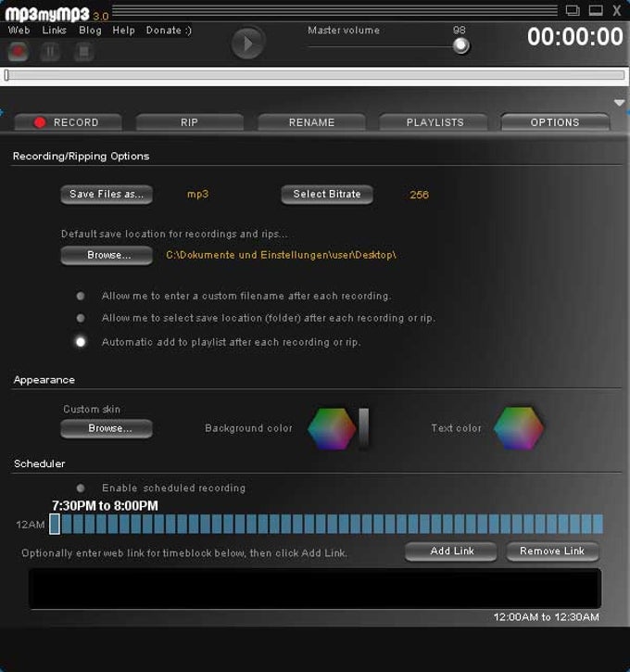Click the playback progress bar
Viewport: 630px width, 672px height.
[x=315, y=75]
